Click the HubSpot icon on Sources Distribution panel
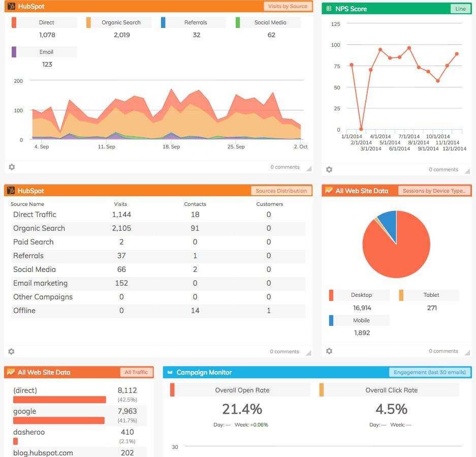This screenshot has width=476, height=457. pyautogui.click(x=11, y=191)
